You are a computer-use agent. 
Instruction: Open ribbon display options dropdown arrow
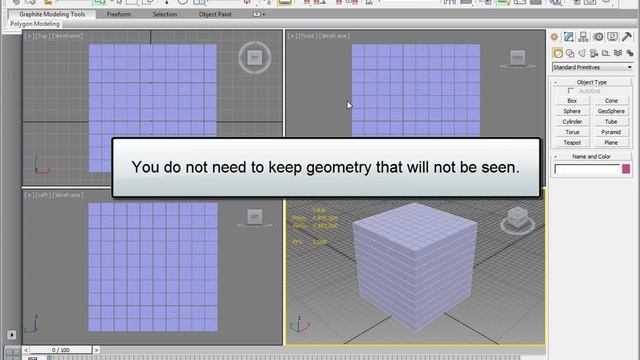click(x=264, y=15)
